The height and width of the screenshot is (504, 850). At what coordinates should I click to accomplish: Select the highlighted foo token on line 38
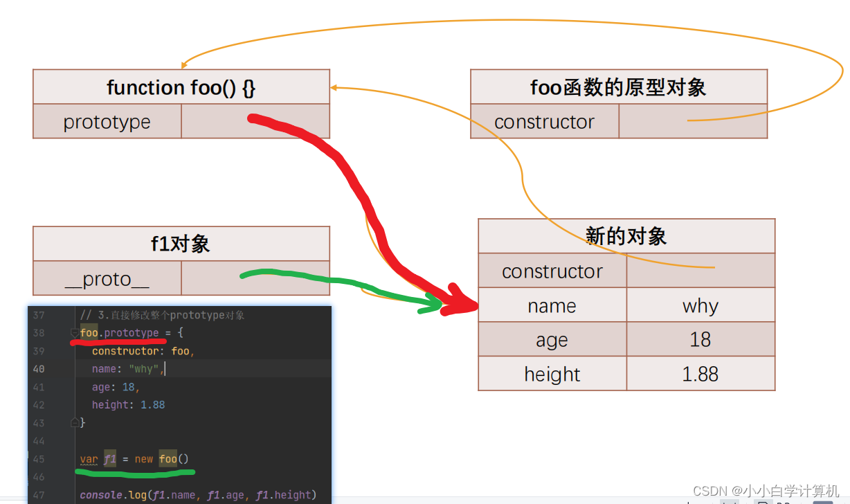(x=89, y=332)
